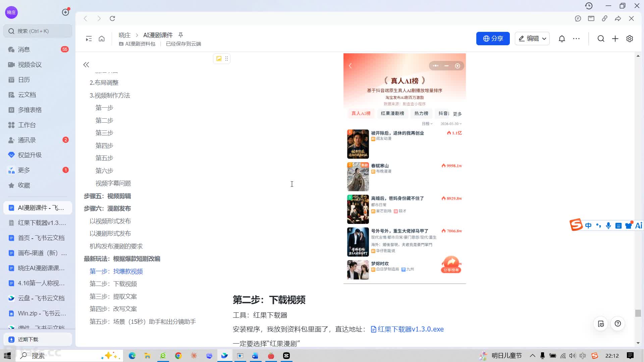Refresh the current document page
This screenshot has height=362, width=644.
click(112, 18)
